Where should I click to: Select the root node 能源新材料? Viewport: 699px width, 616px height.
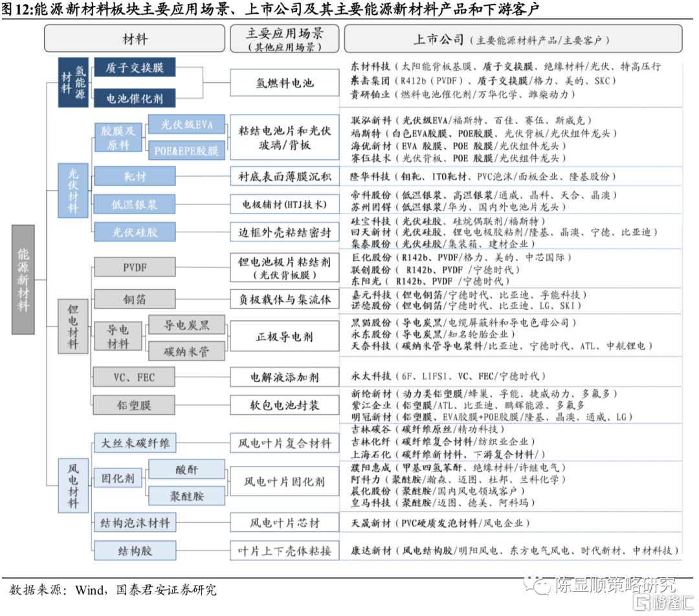point(23,280)
